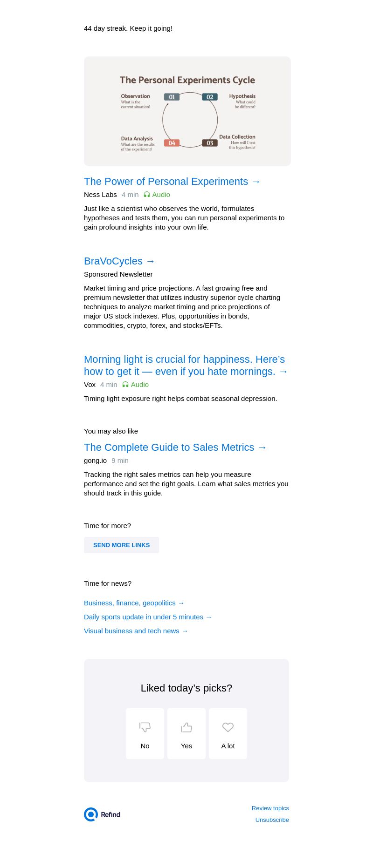Click the Refind logo icon
The height and width of the screenshot is (868, 373).
click(91, 814)
